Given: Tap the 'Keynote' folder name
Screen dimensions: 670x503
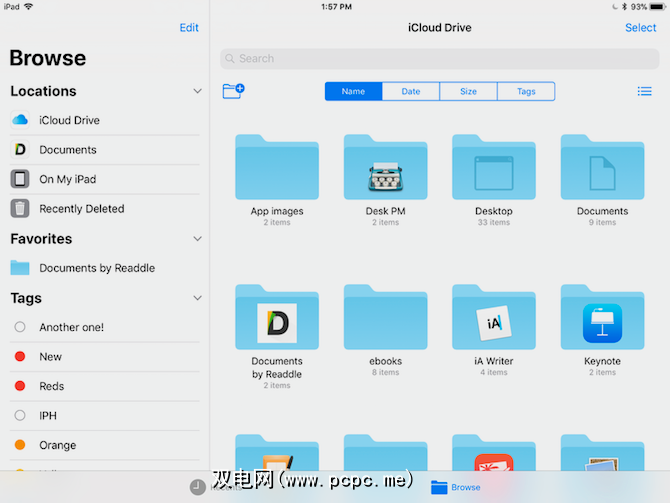Looking at the screenshot, I should coord(602,361).
